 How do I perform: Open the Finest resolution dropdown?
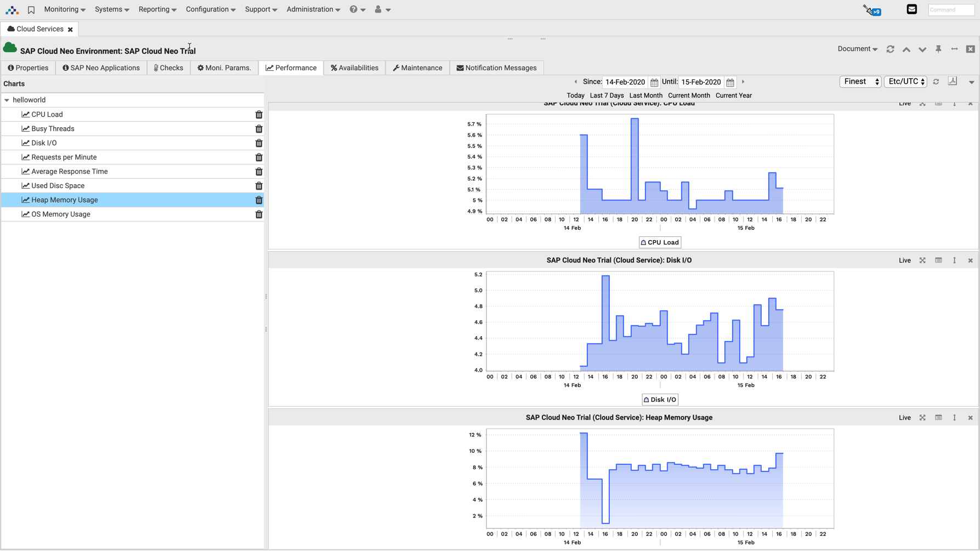(860, 81)
